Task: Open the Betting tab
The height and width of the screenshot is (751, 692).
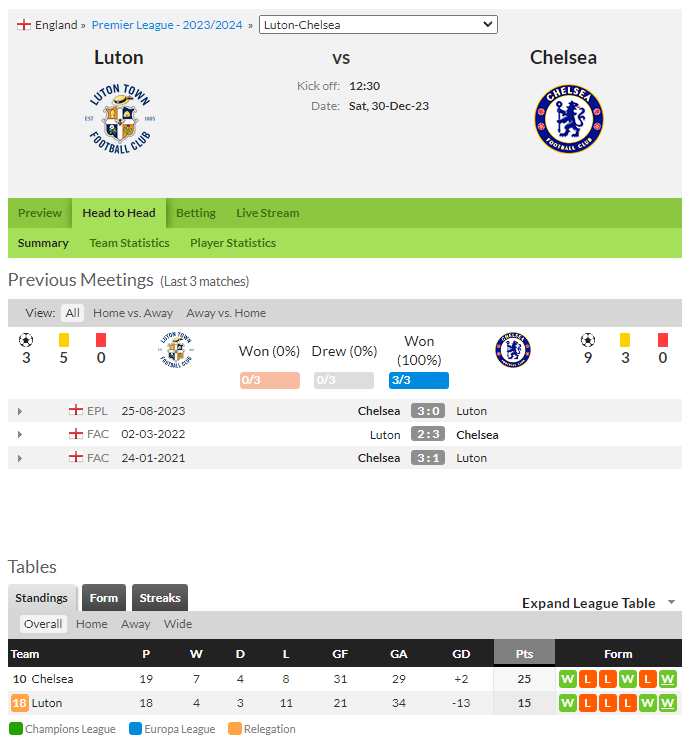Action: pyautogui.click(x=196, y=213)
